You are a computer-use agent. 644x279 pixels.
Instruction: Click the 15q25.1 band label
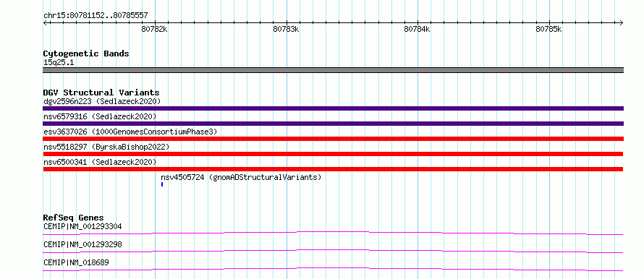59,63
